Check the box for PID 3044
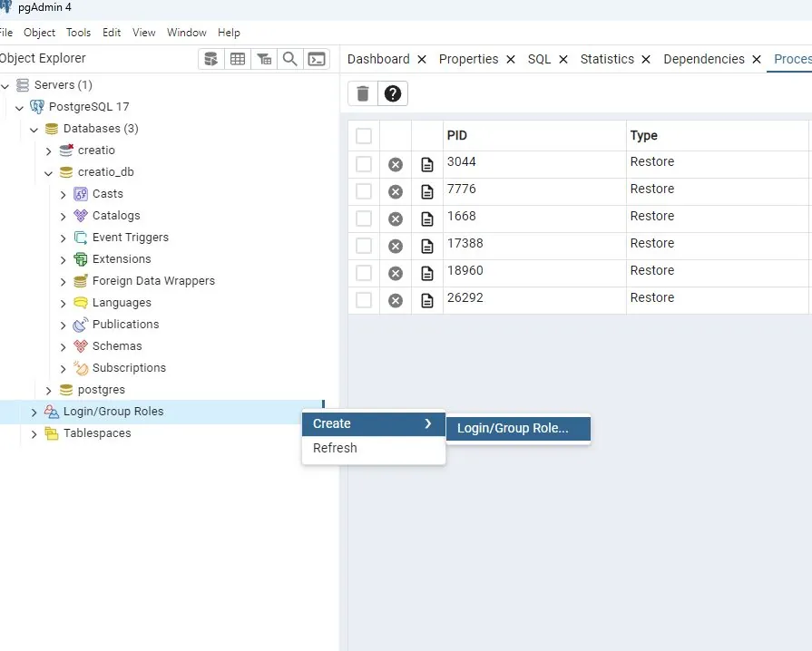The height and width of the screenshot is (651, 812). point(364,164)
